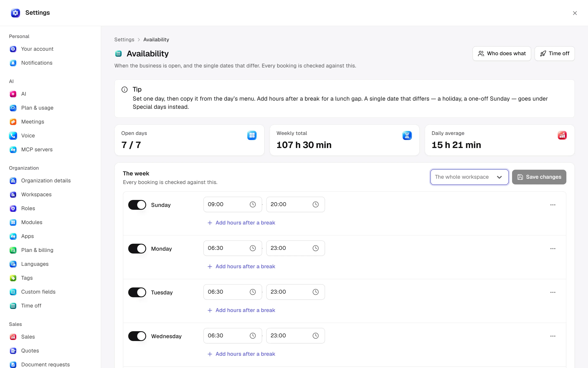Open the Monday row three-dot menu

click(553, 249)
